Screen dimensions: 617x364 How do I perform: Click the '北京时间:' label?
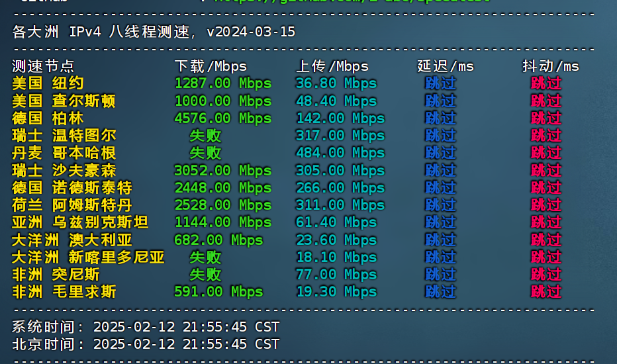(48, 344)
